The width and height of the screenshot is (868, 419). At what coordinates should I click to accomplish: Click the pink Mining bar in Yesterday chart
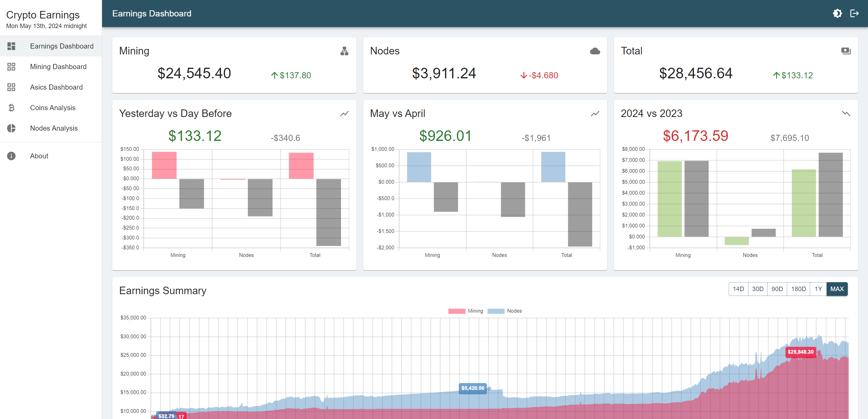coord(164,165)
